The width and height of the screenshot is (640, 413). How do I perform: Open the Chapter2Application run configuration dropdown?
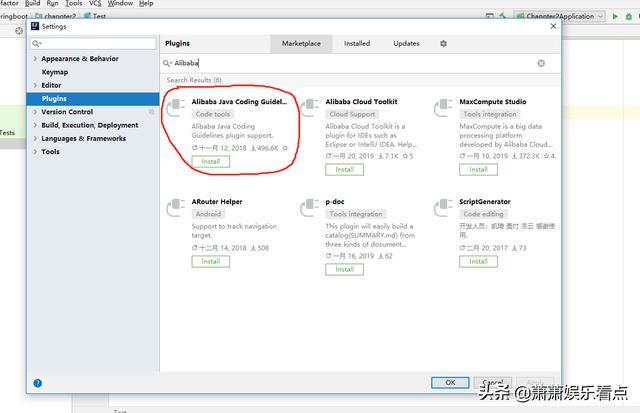559,16
